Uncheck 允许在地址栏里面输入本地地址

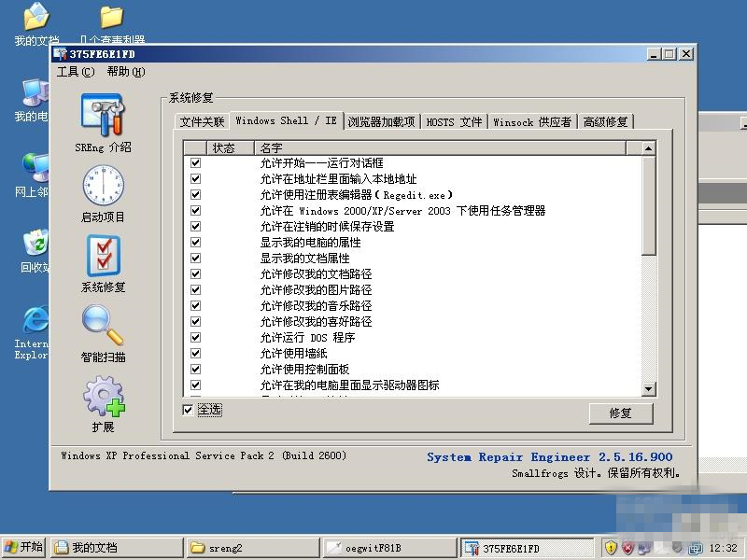[x=195, y=178]
